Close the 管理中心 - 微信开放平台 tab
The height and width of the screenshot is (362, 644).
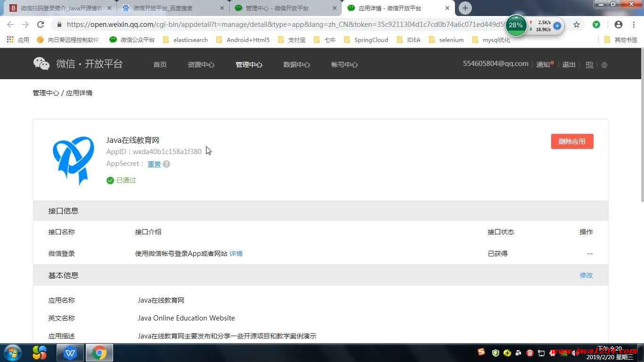click(335, 8)
